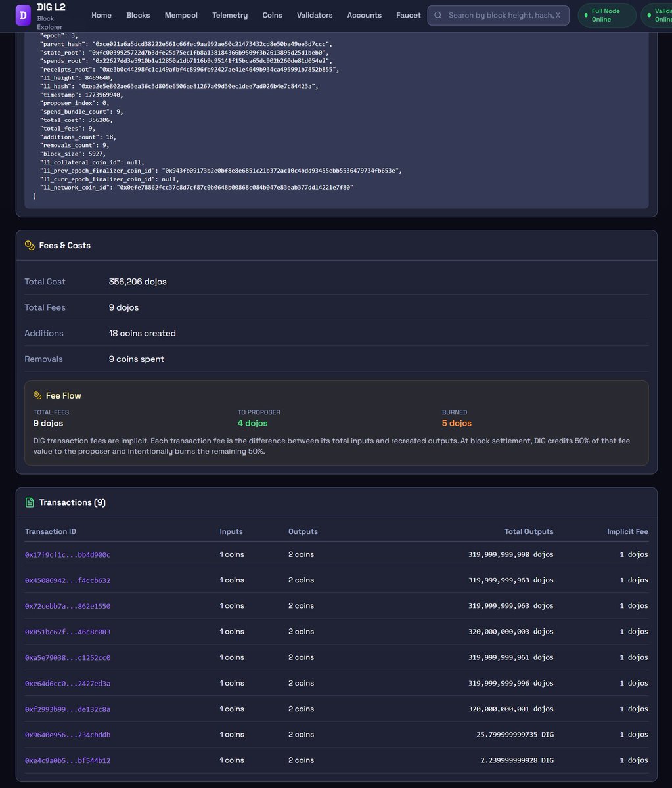Click the Implicit Fee column header
Image resolution: width=672 pixels, height=788 pixels.
tap(627, 531)
